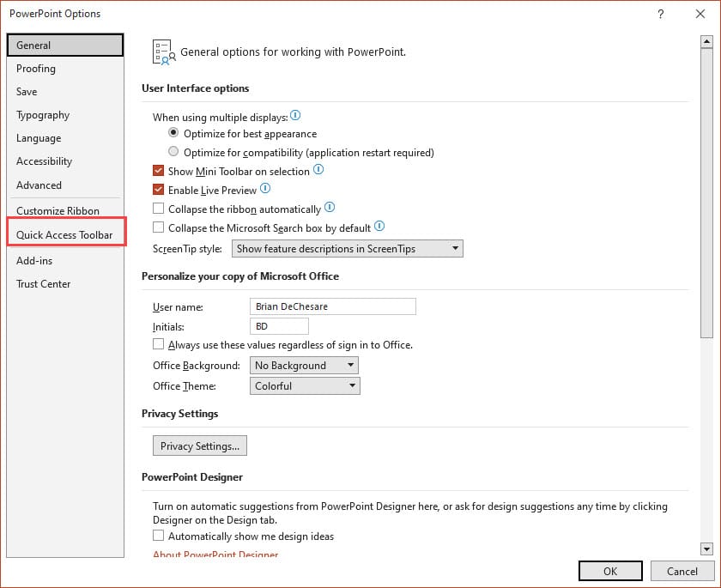Click the User name input field
The width and height of the screenshot is (721, 588).
click(331, 306)
